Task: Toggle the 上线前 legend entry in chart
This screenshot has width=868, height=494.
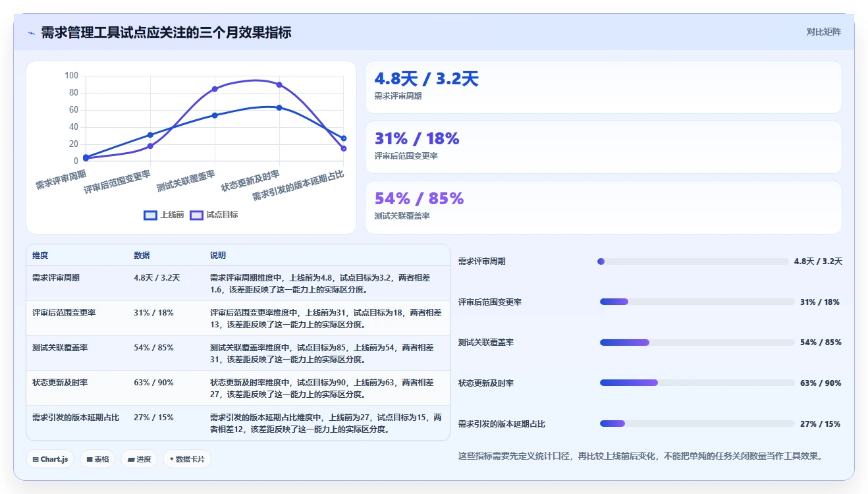Action: [164, 215]
